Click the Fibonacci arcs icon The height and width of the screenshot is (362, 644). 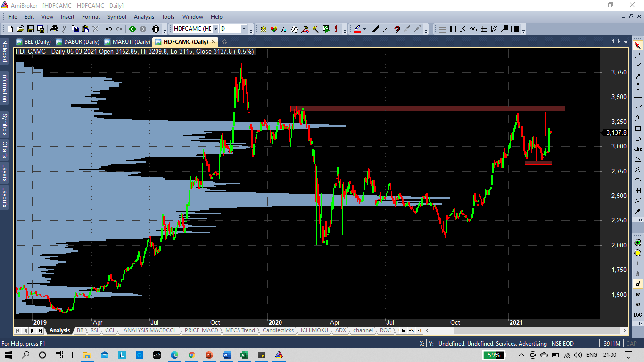473,29
